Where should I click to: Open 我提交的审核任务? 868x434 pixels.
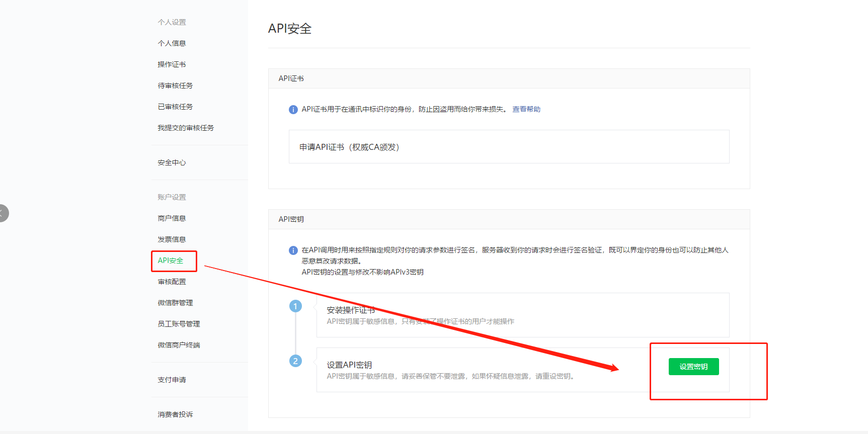pos(186,128)
